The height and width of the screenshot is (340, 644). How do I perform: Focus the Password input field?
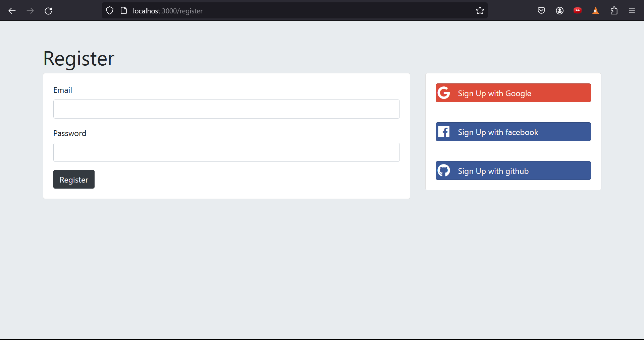point(226,152)
